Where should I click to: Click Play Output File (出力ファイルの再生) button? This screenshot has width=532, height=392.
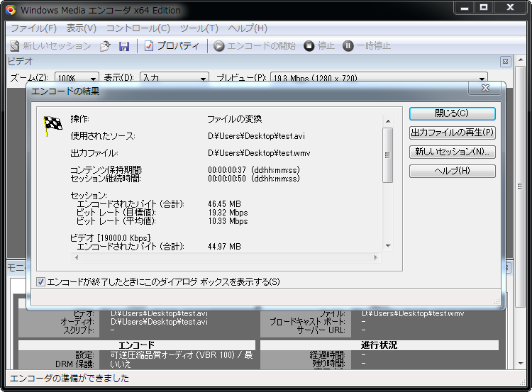[452, 133]
